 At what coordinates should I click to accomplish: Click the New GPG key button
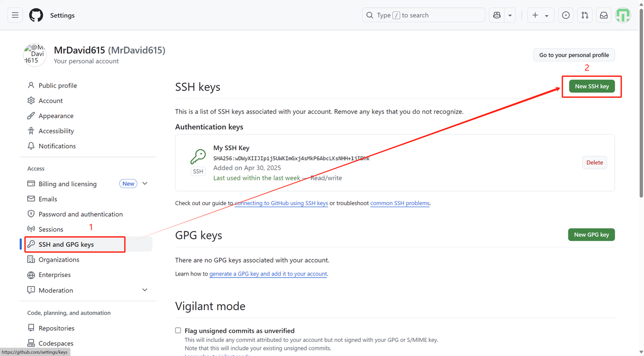(x=591, y=234)
